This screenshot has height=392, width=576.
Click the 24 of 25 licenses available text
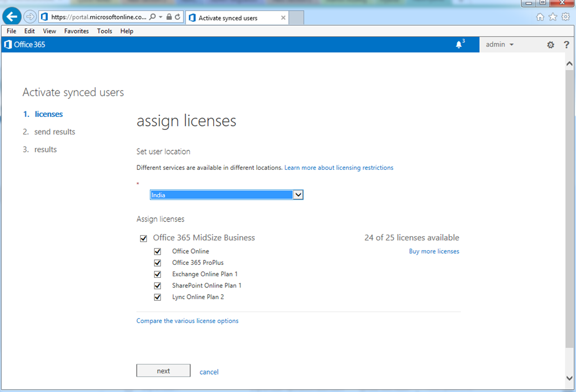(x=412, y=238)
